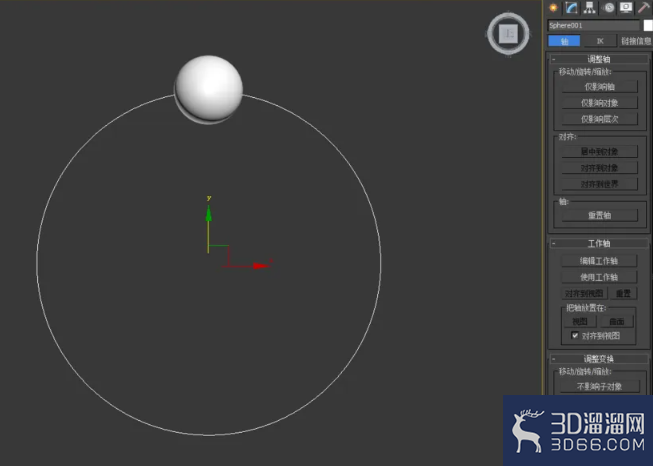The width and height of the screenshot is (653, 466).
Task: Click the ViewCube top face
Action: [x=508, y=34]
